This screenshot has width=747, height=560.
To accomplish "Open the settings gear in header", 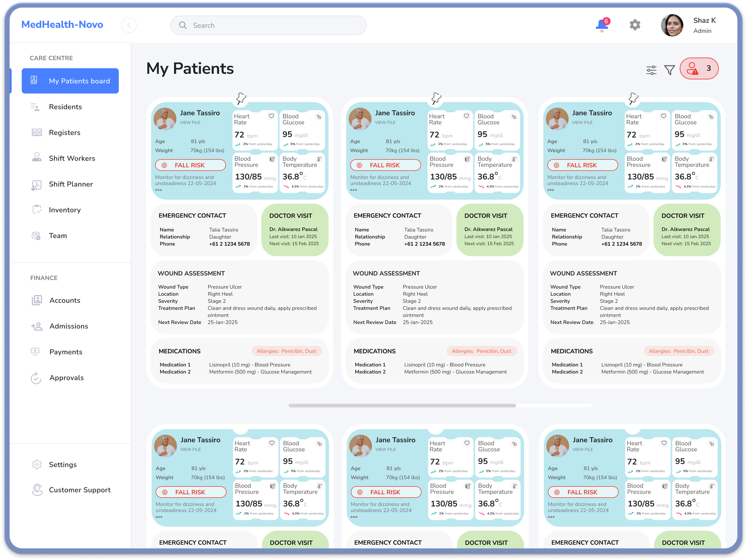I will 635,25.
